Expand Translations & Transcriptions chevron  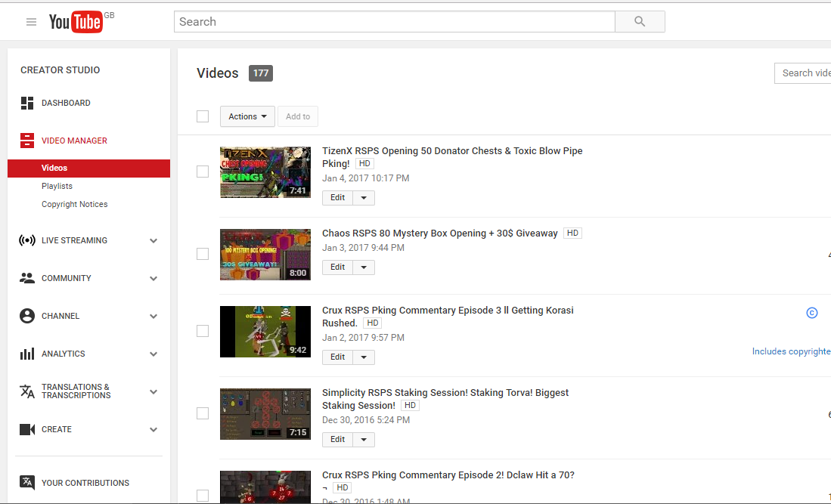click(x=153, y=391)
